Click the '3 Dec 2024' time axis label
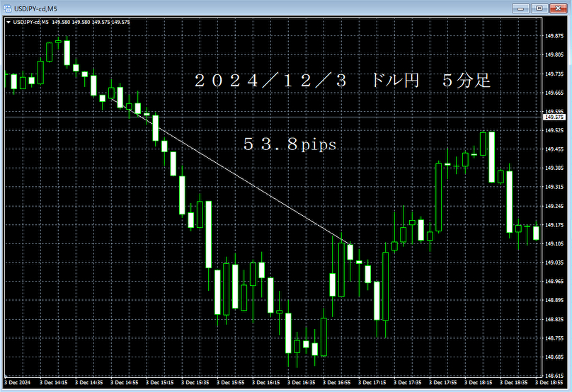This screenshot has width=572, height=392. (x=18, y=383)
